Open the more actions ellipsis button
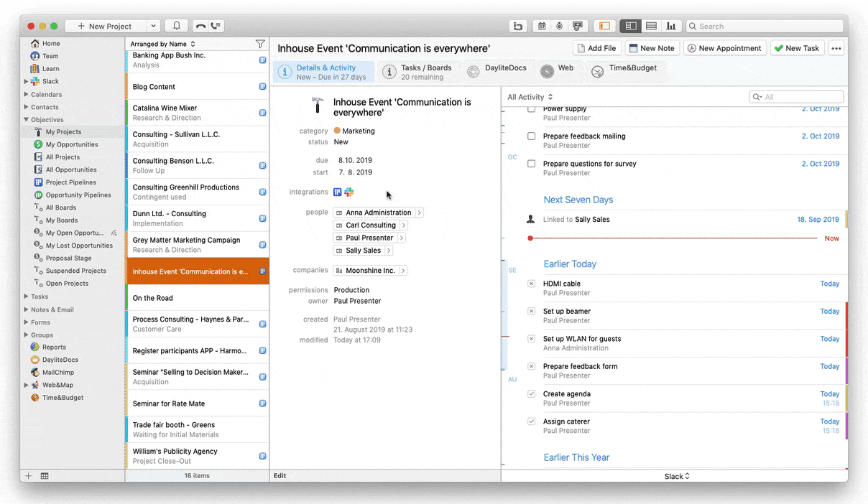The height and width of the screenshot is (504, 868). click(x=836, y=48)
